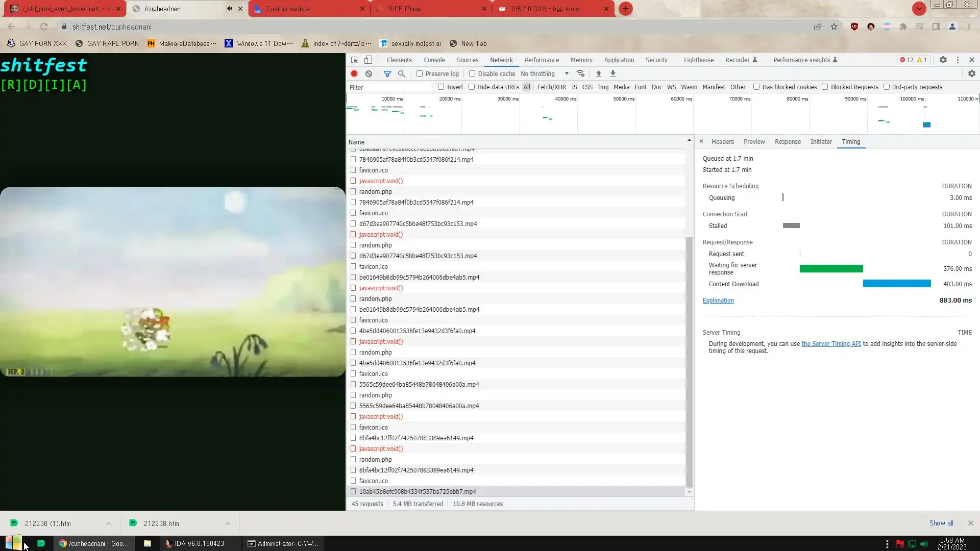This screenshot has width=980, height=551.
Task: Click the inspect element selector icon
Action: [x=354, y=60]
